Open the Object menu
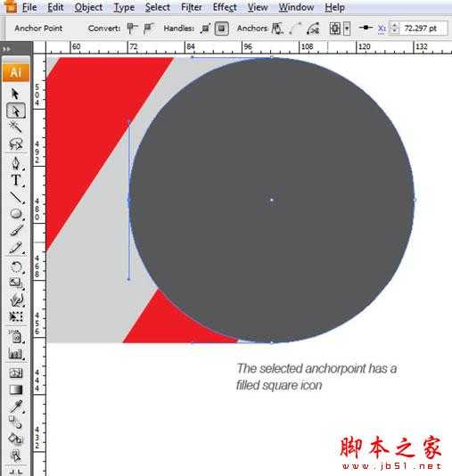Image resolution: width=452 pixels, height=476 pixels. coord(88,7)
